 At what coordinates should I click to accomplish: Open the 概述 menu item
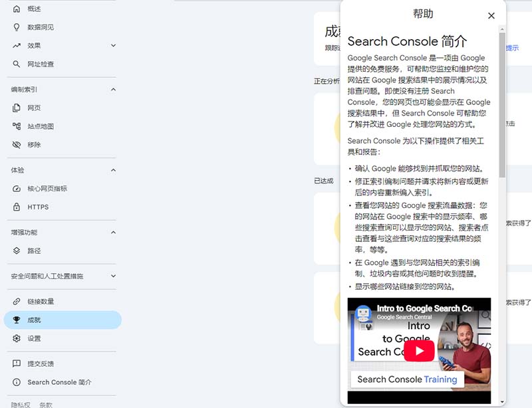(63, 9)
